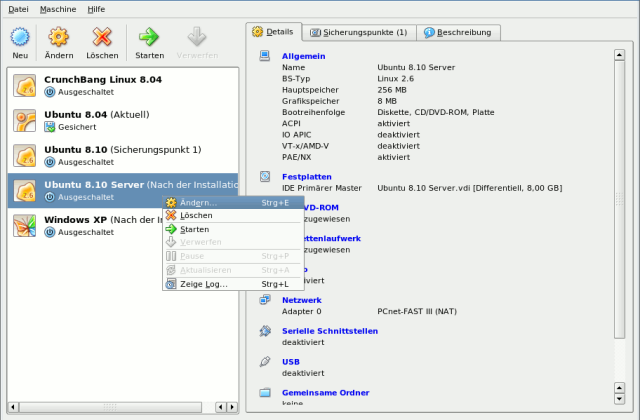This screenshot has width=640, height=420.
Task: Click the Gesichert state icon under Ubuntu 8.04
Action: 50,127
